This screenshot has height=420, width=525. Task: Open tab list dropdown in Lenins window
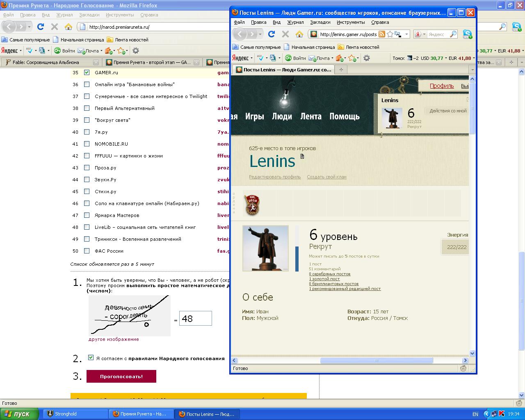point(472,70)
